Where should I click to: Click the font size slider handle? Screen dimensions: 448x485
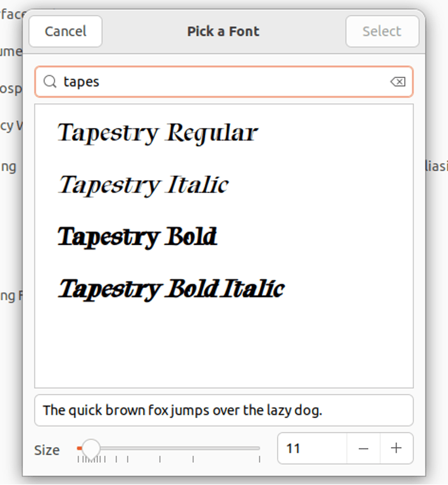(91, 448)
